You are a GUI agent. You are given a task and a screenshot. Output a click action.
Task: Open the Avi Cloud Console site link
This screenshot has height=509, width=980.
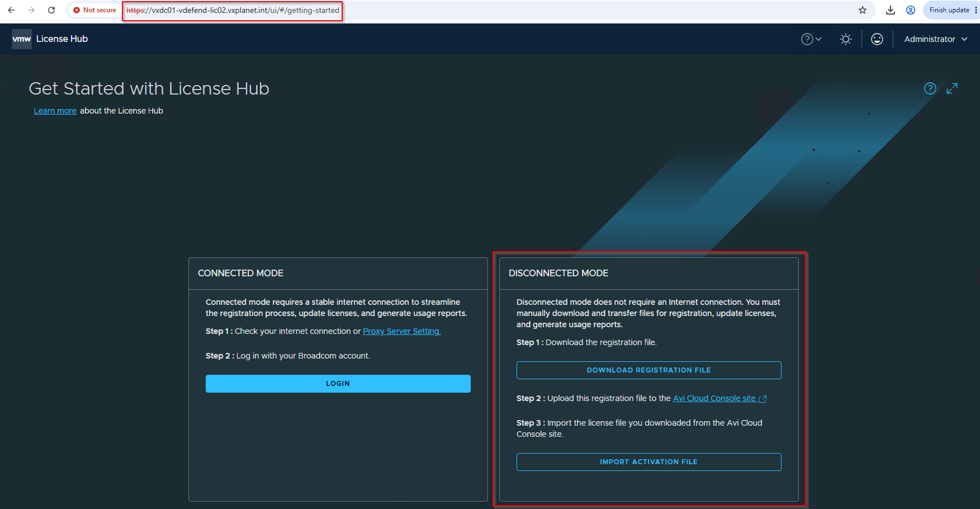[714, 398]
